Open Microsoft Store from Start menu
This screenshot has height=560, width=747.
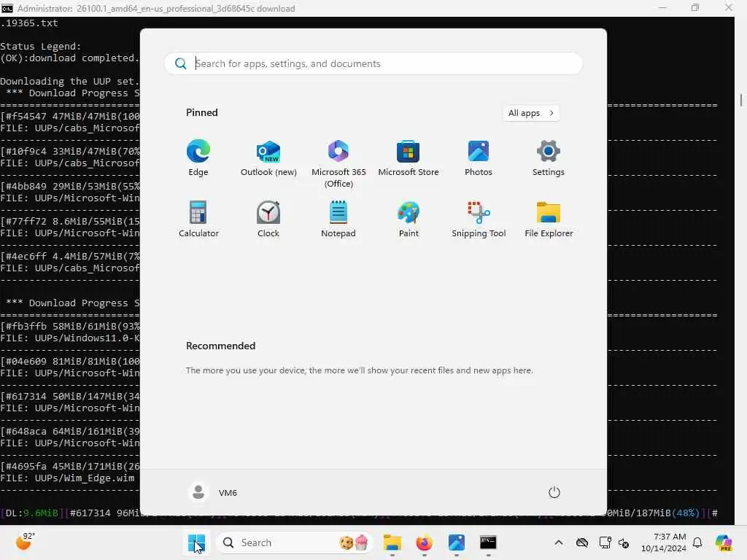pos(409,158)
